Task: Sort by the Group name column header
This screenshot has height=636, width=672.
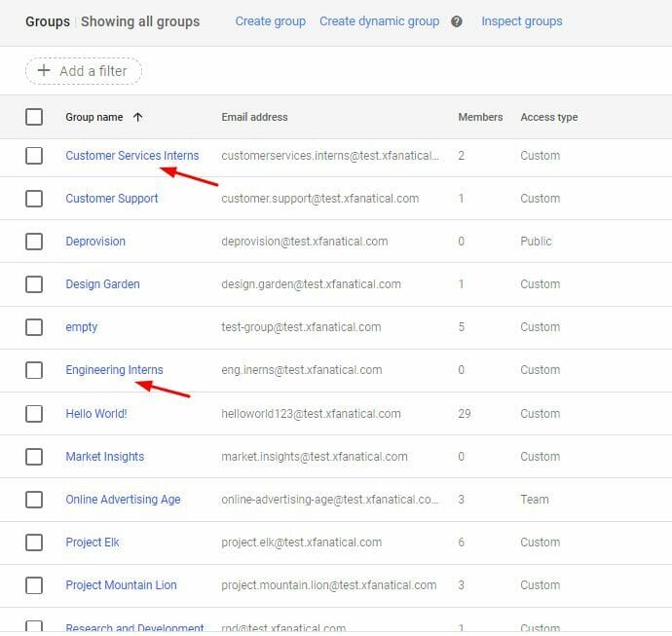Action: tap(94, 117)
